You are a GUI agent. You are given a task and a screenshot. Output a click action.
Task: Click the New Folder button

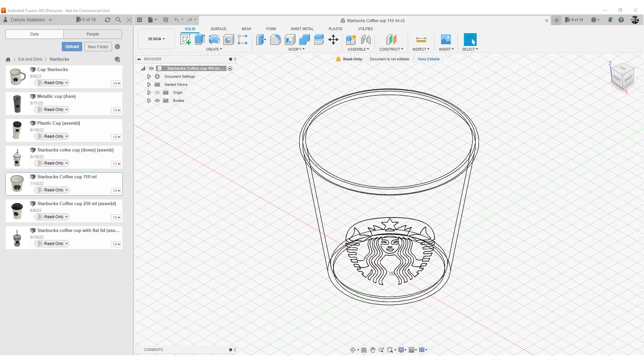tap(98, 47)
